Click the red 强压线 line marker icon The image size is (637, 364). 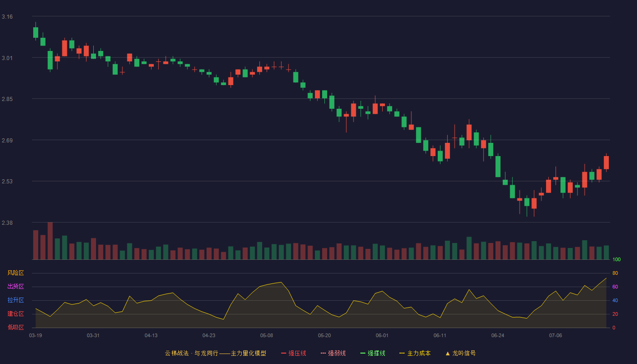click(x=283, y=353)
